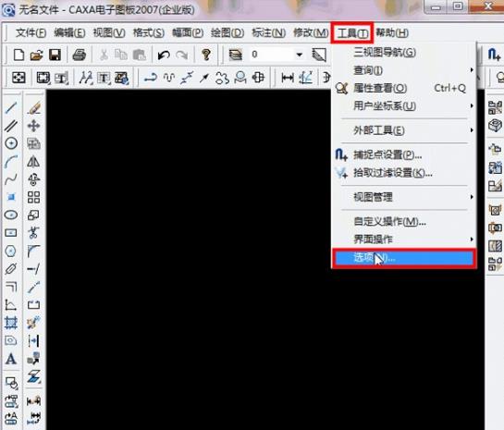Click the Undo arrow icon
504x430 pixels.
164,55
